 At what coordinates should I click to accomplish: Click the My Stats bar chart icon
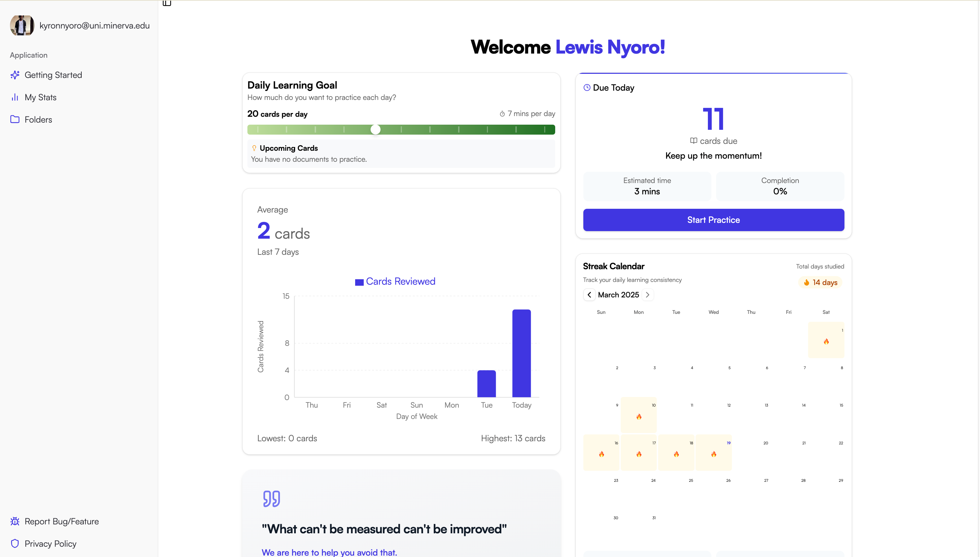pos(15,97)
